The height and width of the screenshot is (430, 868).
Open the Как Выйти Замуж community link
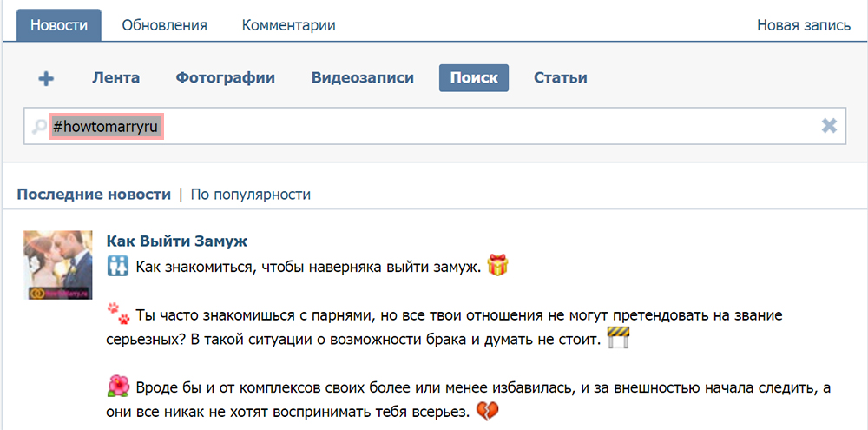point(176,241)
